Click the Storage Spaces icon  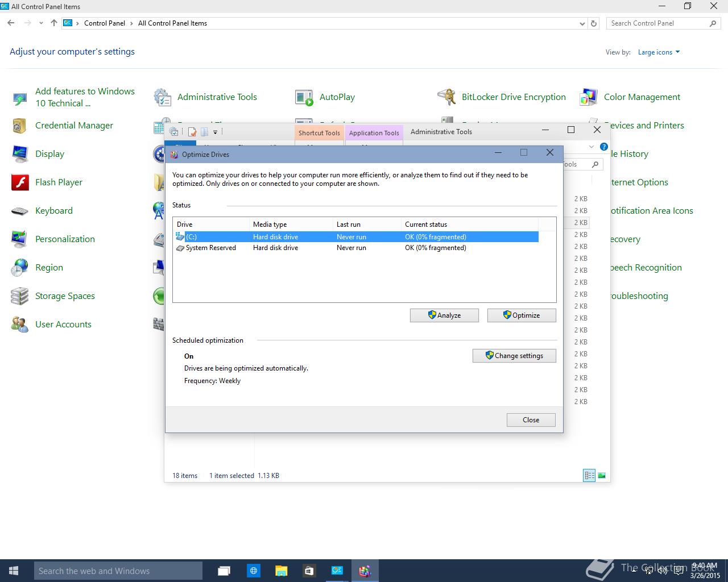click(20, 296)
